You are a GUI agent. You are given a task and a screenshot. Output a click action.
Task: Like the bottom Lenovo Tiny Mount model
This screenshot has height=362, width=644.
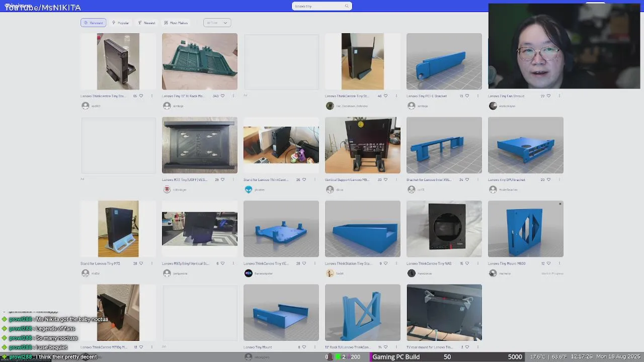click(x=304, y=347)
